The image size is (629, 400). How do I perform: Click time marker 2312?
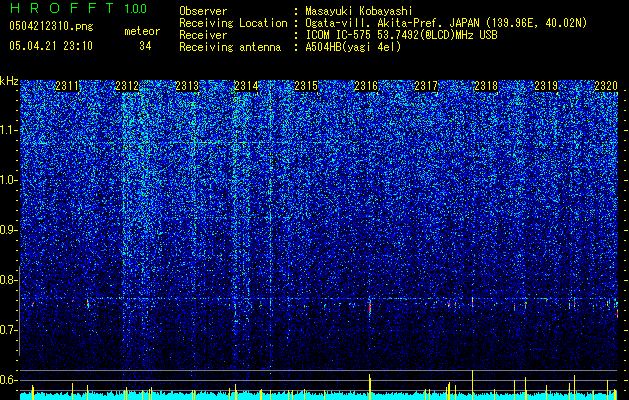127,86
